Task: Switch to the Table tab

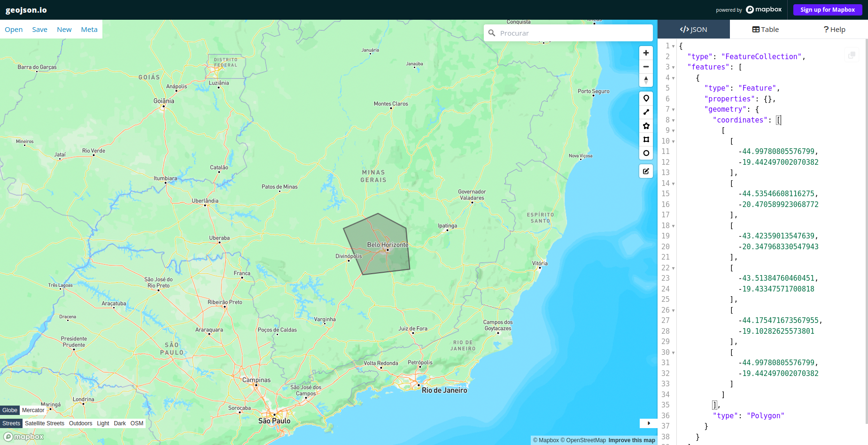Action: 765,29
